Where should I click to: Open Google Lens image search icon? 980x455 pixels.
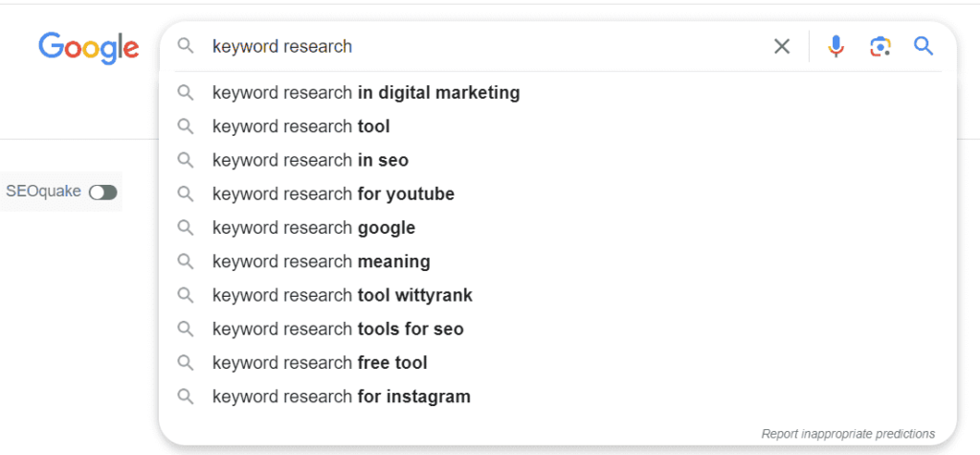coord(880,46)
